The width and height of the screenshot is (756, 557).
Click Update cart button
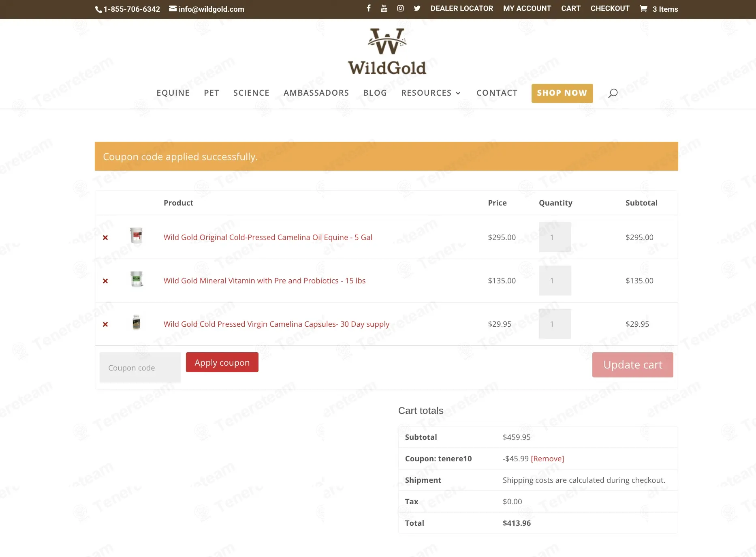(632, 365)
